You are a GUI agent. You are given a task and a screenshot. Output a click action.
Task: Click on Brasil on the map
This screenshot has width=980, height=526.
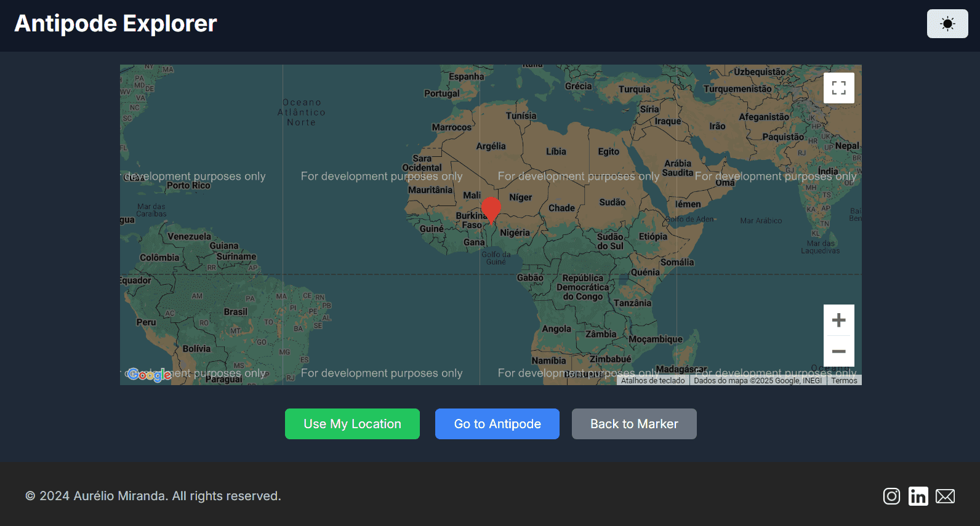235,312
